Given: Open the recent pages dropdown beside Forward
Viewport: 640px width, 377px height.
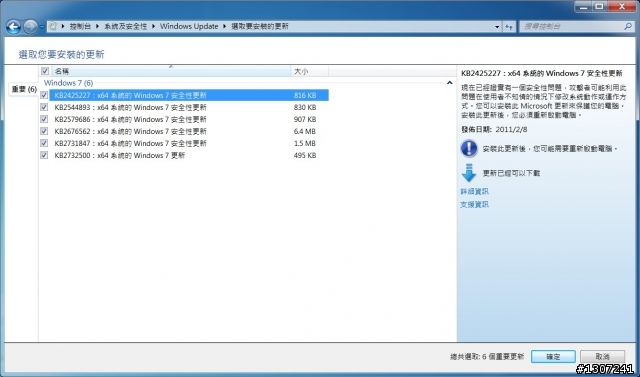Looking at the screenshot, I should click(x=42, y=27).
